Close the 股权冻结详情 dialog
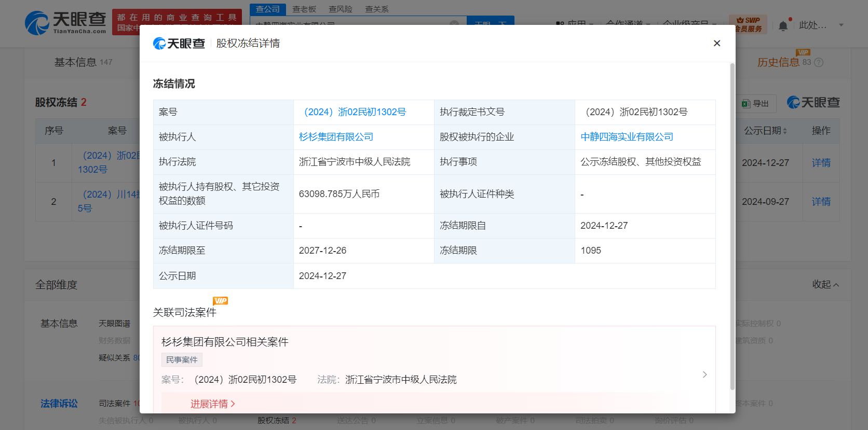Viewport: 868px width, 430px height. coord(717,43)
